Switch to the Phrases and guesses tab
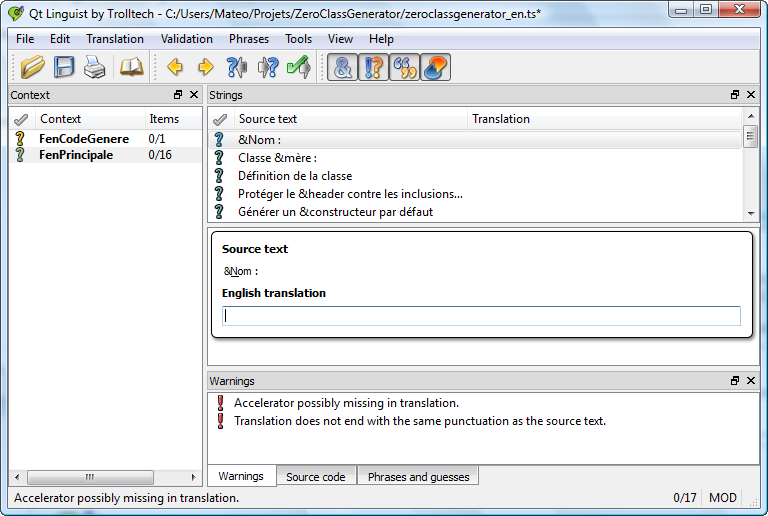The image size is (768, 516). [418, 477]
